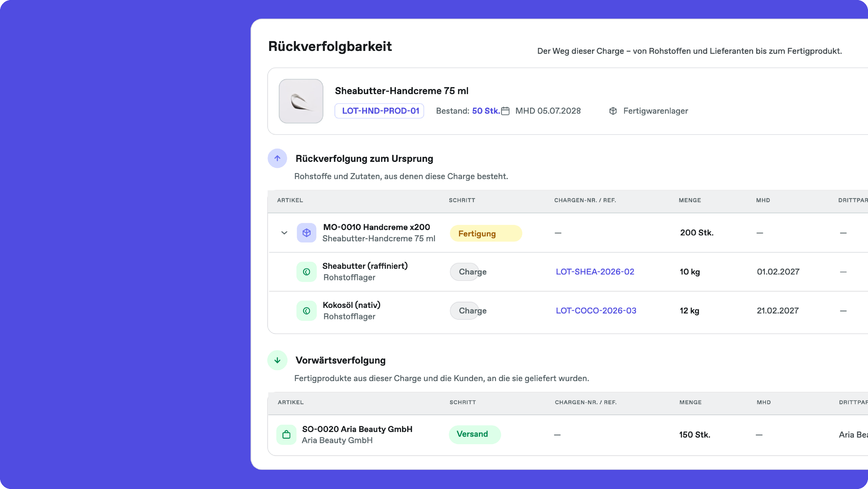Screen dimensions: 868x489
Task: Click the 150 Stk. quantity cell
Action: coord(694,435)
